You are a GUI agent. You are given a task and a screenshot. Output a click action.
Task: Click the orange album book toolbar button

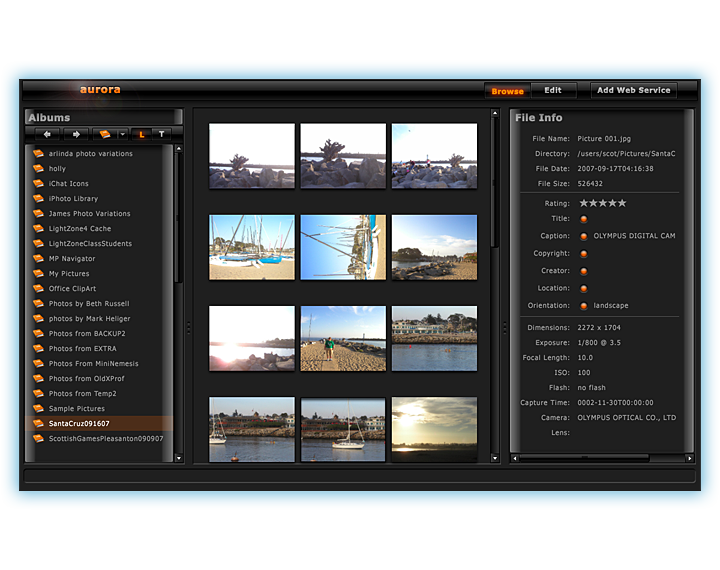103,134
